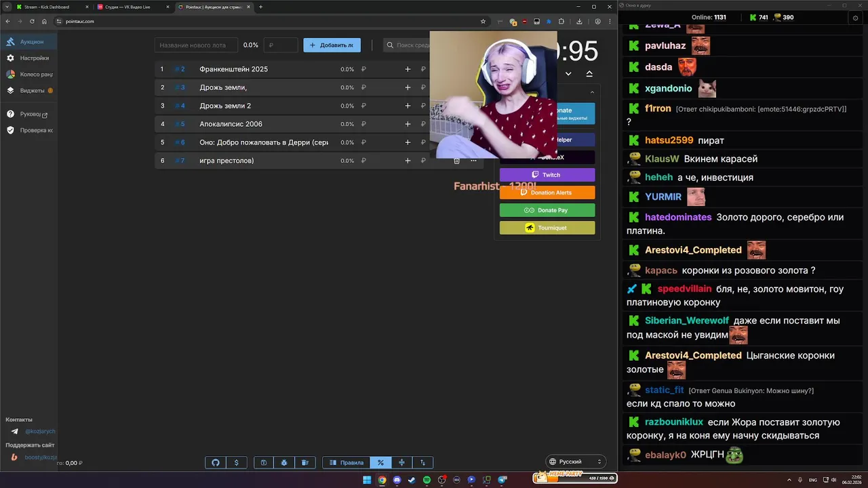Click timer double-up arrow control
This screenshot has height=488, width=868.
pos(589,73)
